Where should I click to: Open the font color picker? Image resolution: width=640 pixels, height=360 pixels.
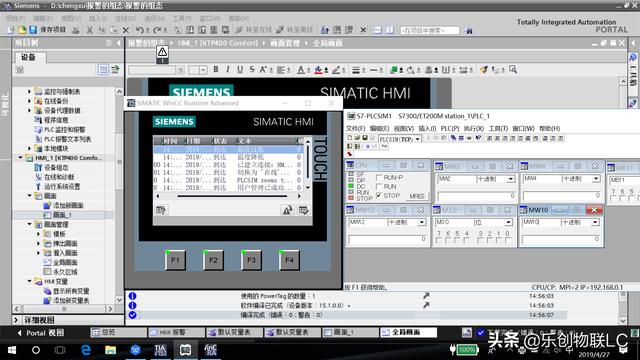pyautogui.click(x=301, y=70)
